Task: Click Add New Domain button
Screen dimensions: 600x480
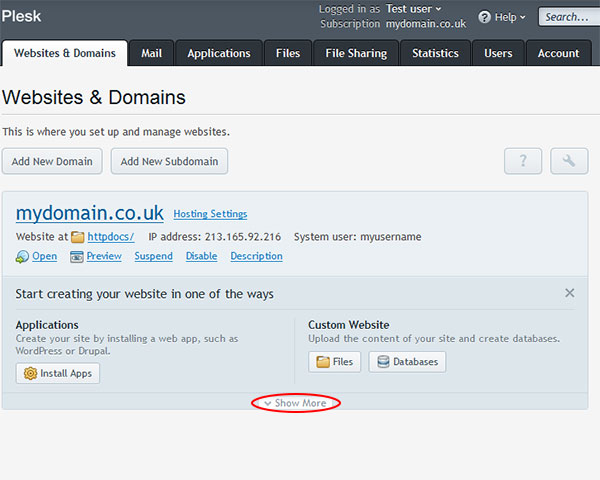Action: coord(52,161)
